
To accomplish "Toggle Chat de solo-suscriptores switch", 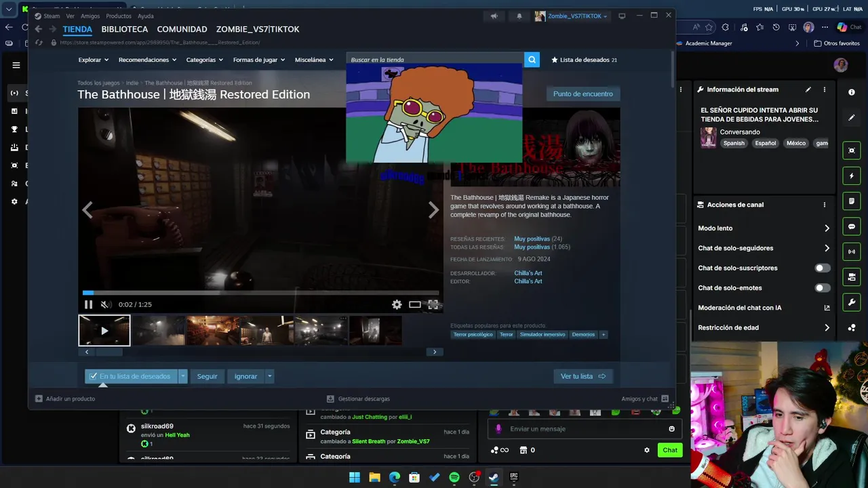I will [x=822, y=268].
